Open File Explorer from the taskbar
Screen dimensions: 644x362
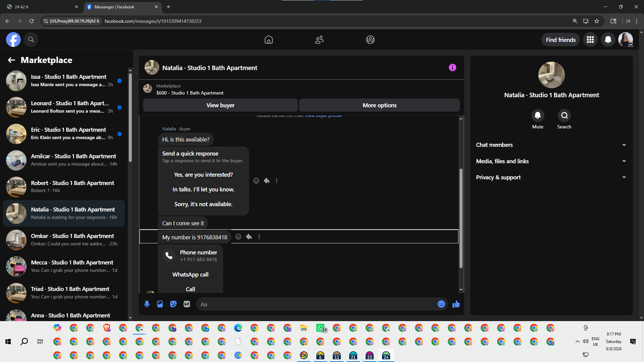click(x=304, y=328)
